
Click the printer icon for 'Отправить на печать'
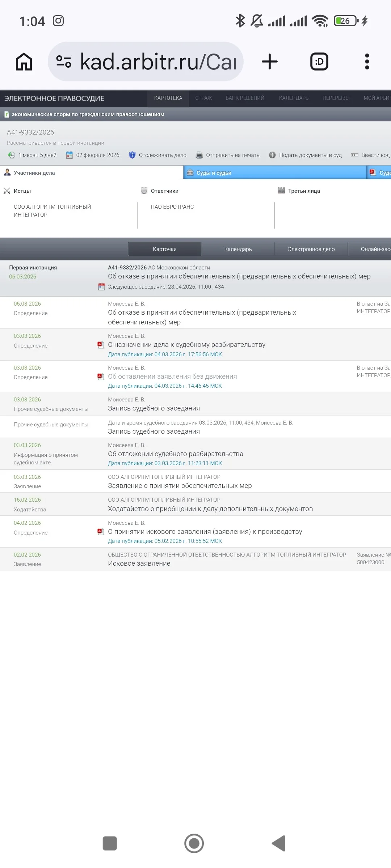(x=199, y=155)
